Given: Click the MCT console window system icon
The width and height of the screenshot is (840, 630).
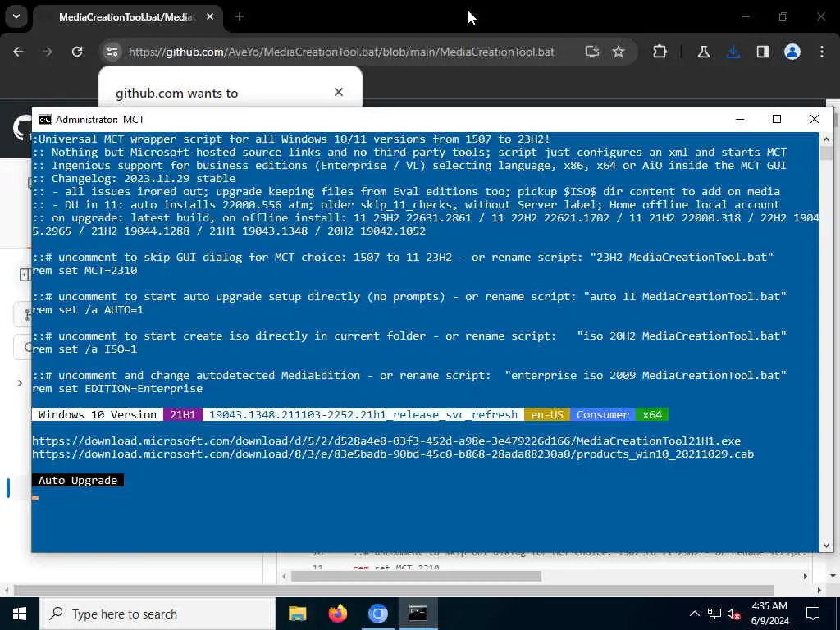Looking at the screenshot, I should [x=45, y=120].
